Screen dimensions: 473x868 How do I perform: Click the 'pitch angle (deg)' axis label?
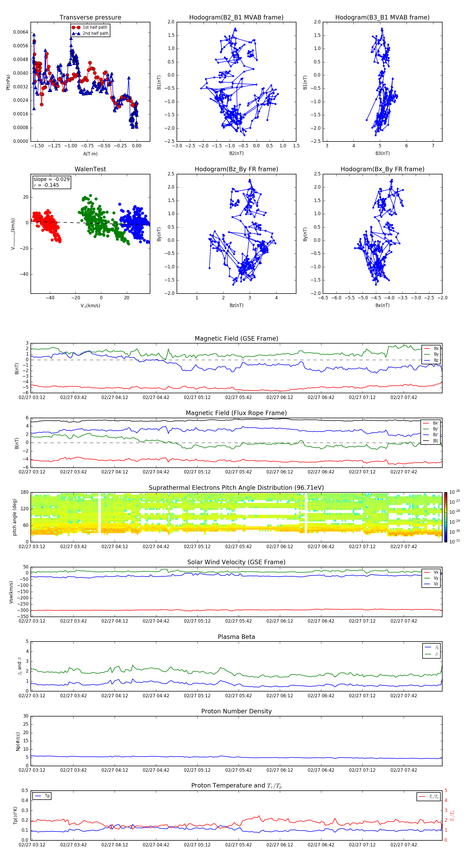pos(14,517)
